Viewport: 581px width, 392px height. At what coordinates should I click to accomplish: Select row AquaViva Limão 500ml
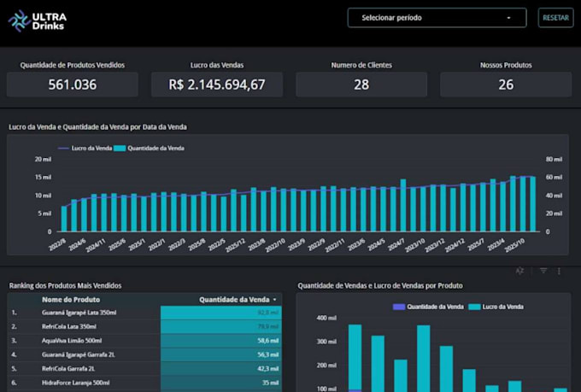pos(144,341)
